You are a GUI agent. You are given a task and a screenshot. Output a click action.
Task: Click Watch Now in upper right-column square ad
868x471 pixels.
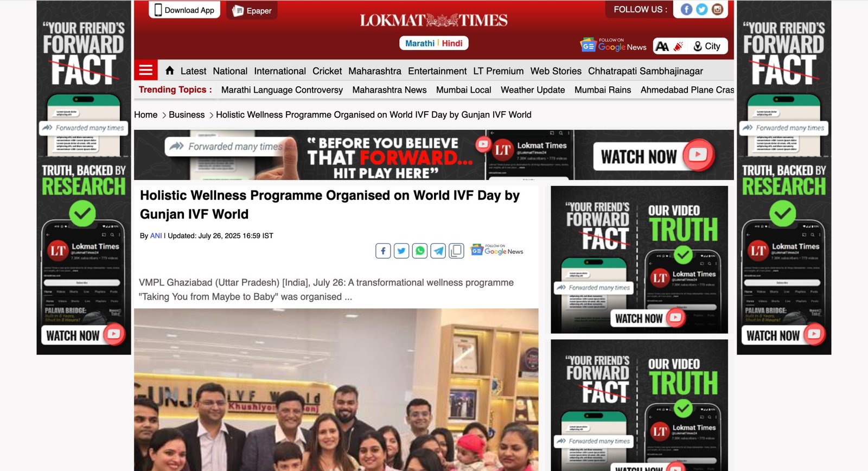coord(648,319)
